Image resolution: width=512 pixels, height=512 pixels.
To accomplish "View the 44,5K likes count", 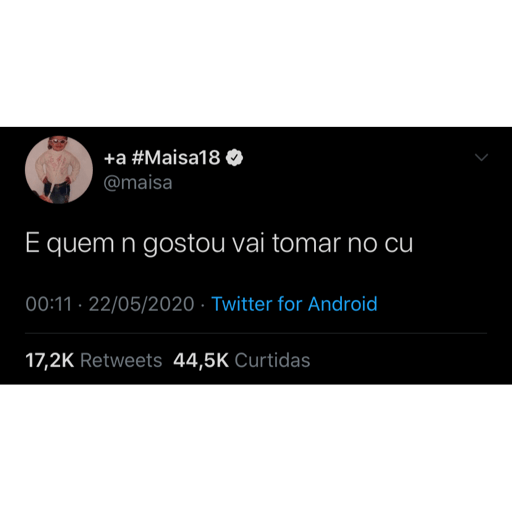I will (201, 360).
